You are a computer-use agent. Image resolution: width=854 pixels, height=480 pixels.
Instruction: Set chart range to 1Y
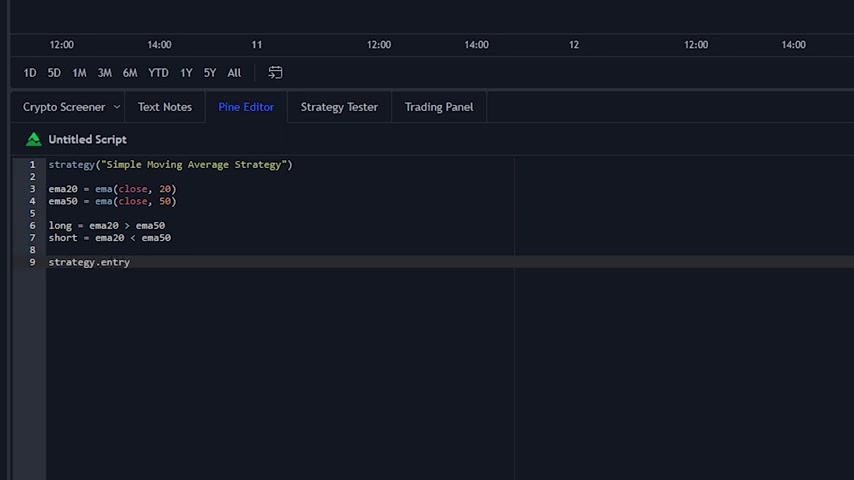tap(186, 73)
